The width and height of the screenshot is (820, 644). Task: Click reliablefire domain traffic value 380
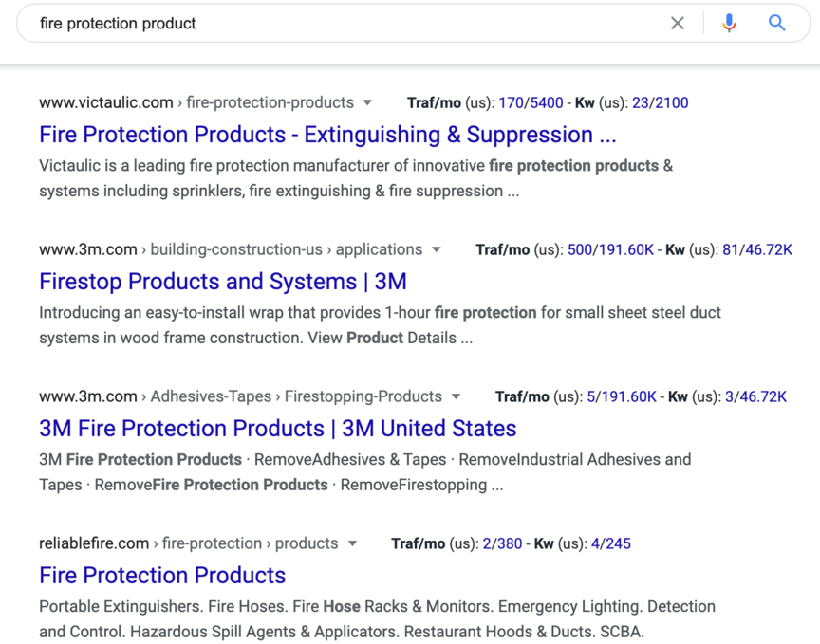tap(509, 544)
